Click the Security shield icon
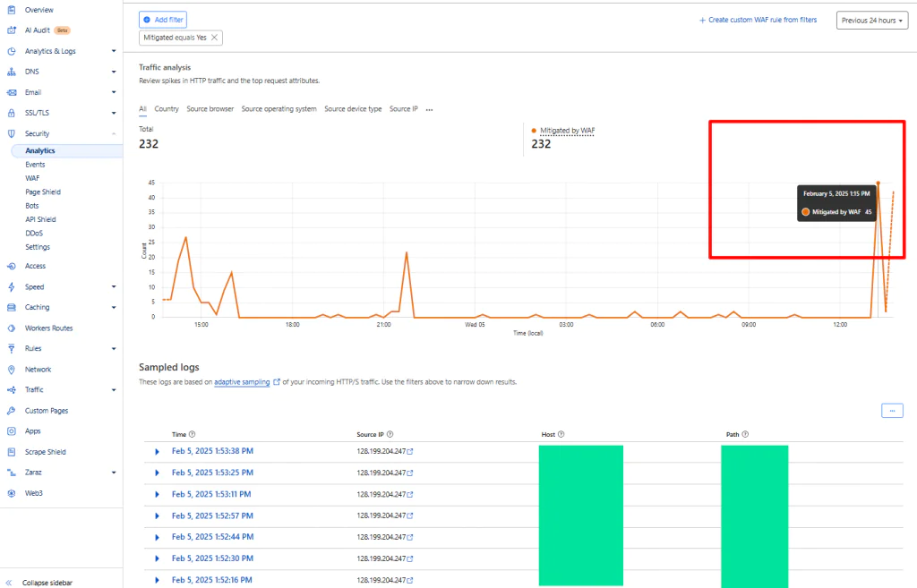 (x=11, y=134)
